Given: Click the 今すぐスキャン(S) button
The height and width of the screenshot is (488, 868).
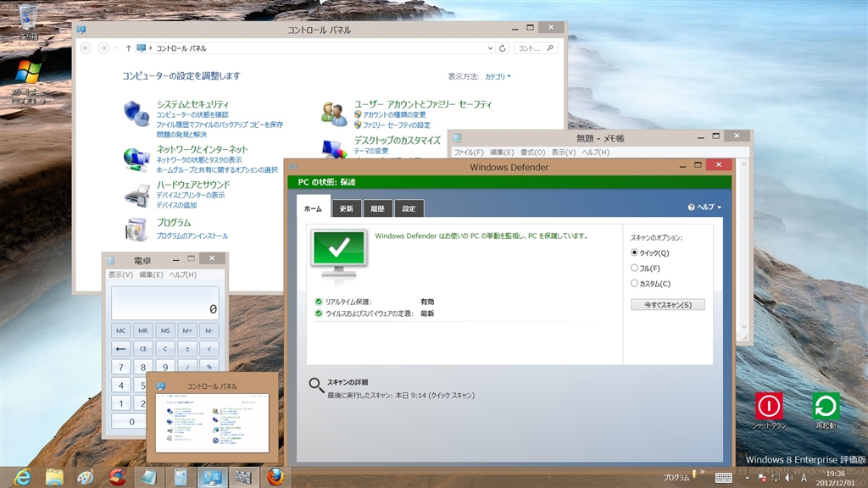Looking at the screenshot, I should pyautogui.click(x=668, y=305).
